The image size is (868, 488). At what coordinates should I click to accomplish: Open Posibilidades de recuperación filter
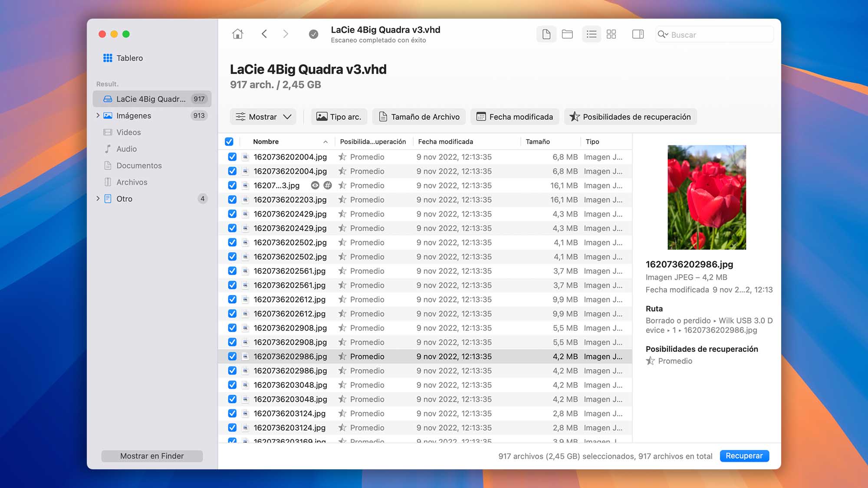pos(630,117)
